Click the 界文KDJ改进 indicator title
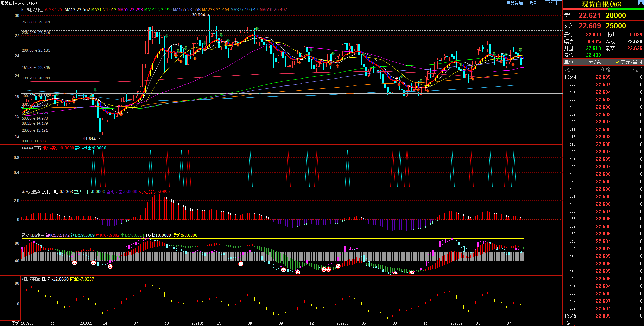The image size is (644, 326). (x=33, y=235)
